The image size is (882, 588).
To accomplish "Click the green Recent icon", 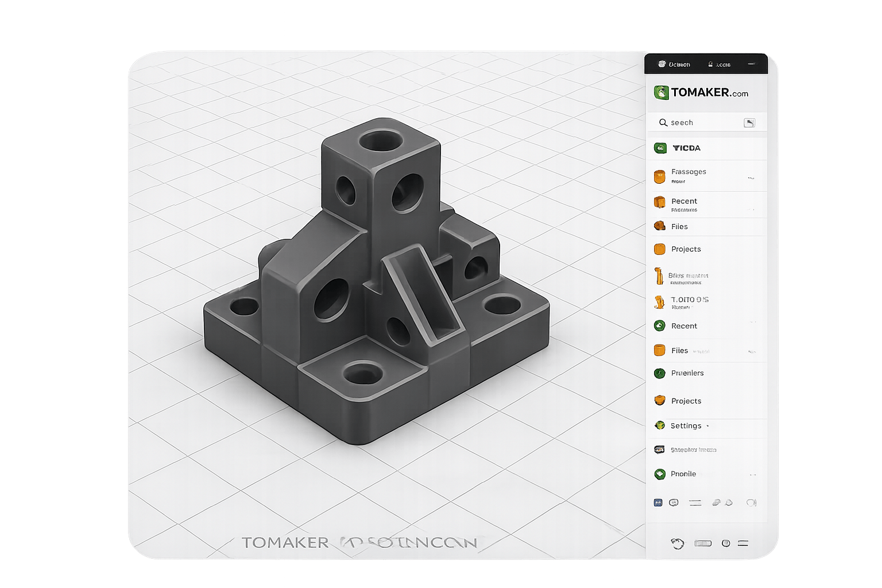I will [660, 326].
